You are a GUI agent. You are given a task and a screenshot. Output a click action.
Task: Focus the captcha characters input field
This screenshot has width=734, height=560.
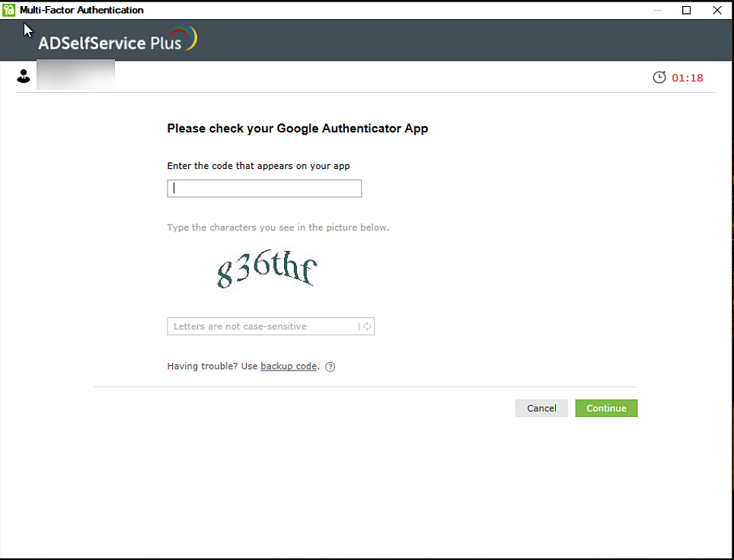[270, 326]
